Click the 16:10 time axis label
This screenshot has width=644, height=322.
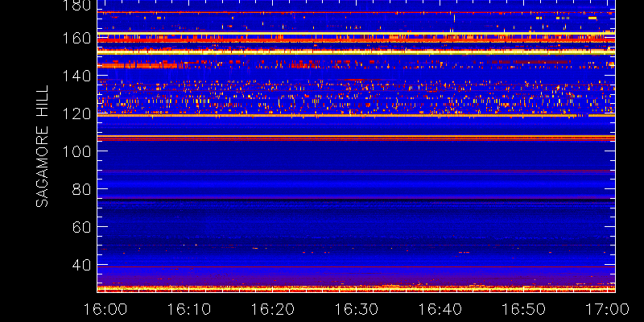[189, 309]
